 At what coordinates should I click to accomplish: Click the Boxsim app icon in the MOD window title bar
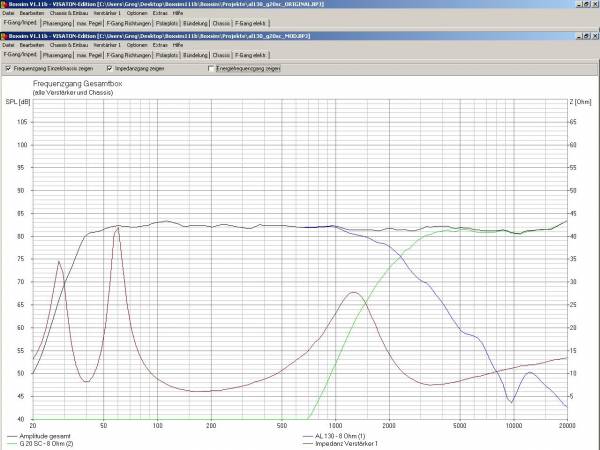pos(4,36)
